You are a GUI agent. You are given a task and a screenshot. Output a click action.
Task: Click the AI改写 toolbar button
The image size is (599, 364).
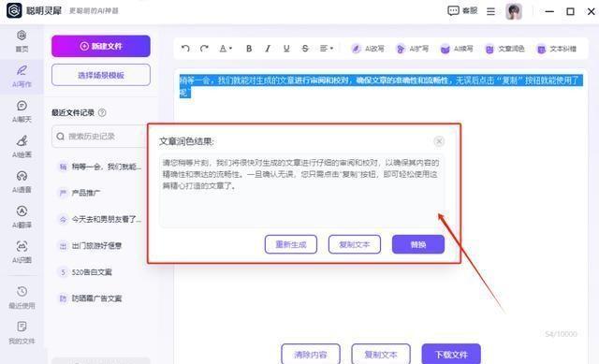tap(368, 49)
